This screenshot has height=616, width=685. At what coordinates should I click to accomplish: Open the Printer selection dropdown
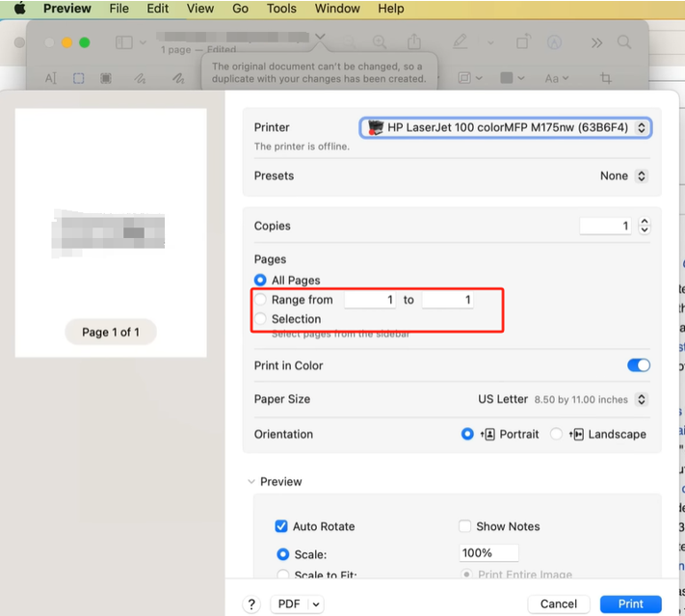pyautogui.click(x=505, y=127)
